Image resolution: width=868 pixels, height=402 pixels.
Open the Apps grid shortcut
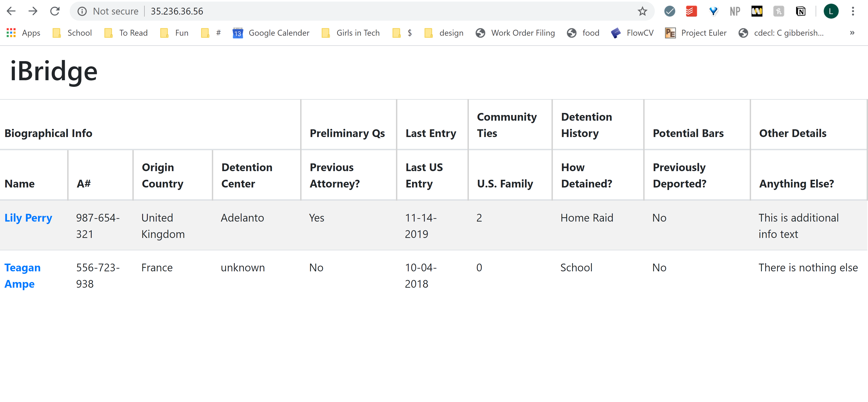(23, 33)
